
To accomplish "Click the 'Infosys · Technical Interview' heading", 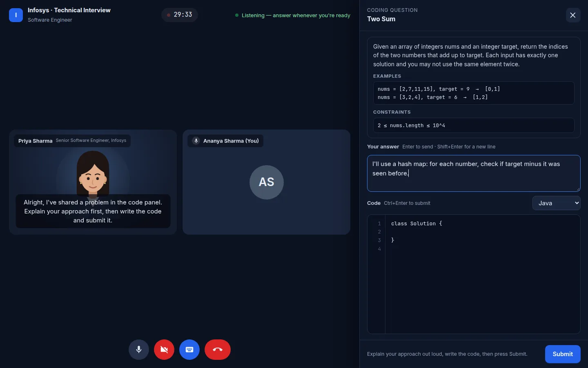I will click(69, 10).
